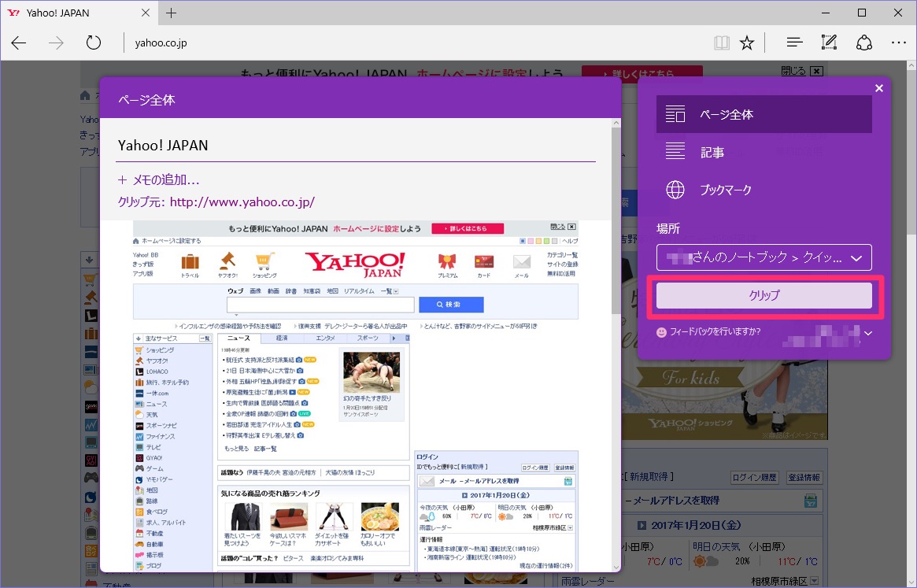Viewport: 917px width, 588px height.
Task: Click the 検索 button in the preview
Action: pyautogui.click(x=451, y=305)
